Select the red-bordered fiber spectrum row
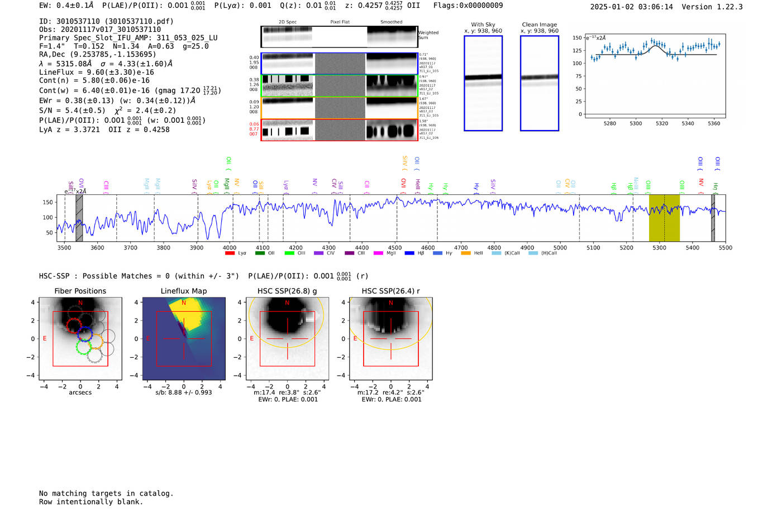Image resolution: width=782 pixels, height=532 pixels. 339,130
